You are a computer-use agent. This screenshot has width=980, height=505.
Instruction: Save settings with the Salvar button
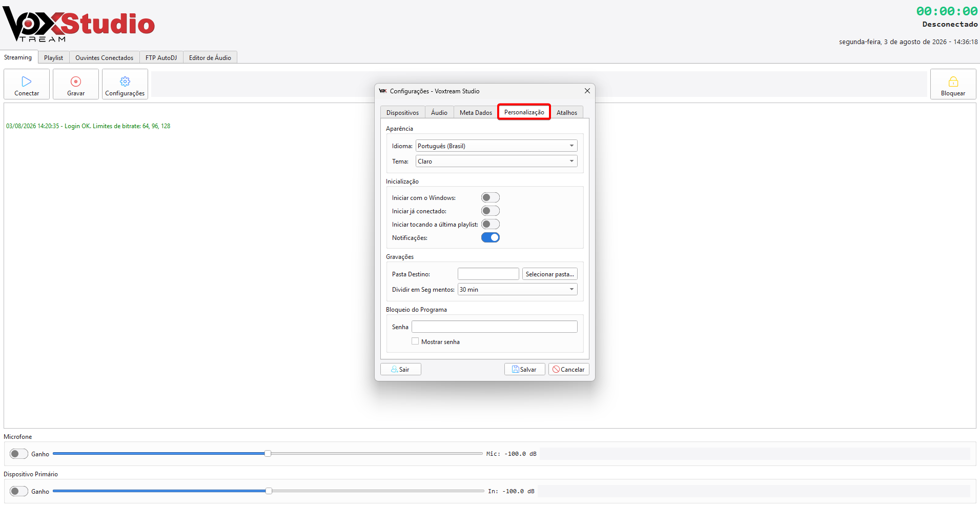click(x=525, y=369)
